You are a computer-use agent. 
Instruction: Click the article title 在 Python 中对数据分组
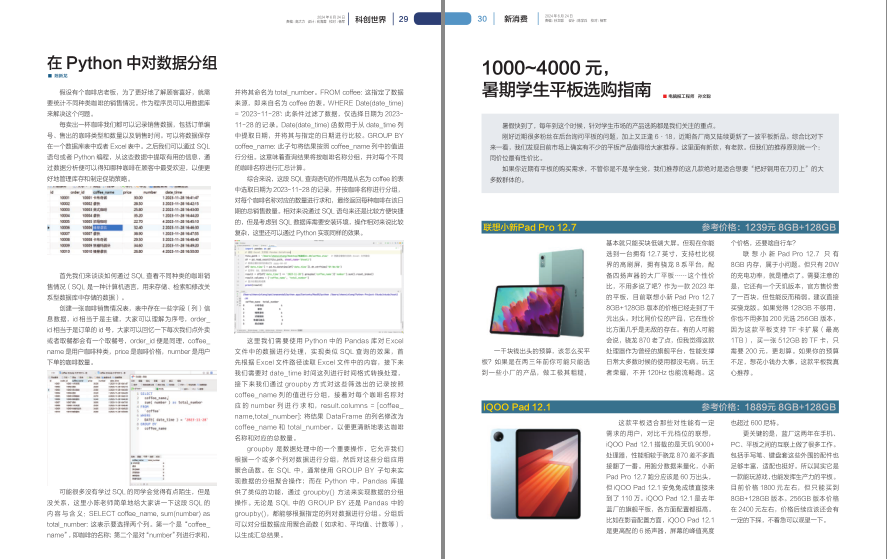(x=132, y=63)
